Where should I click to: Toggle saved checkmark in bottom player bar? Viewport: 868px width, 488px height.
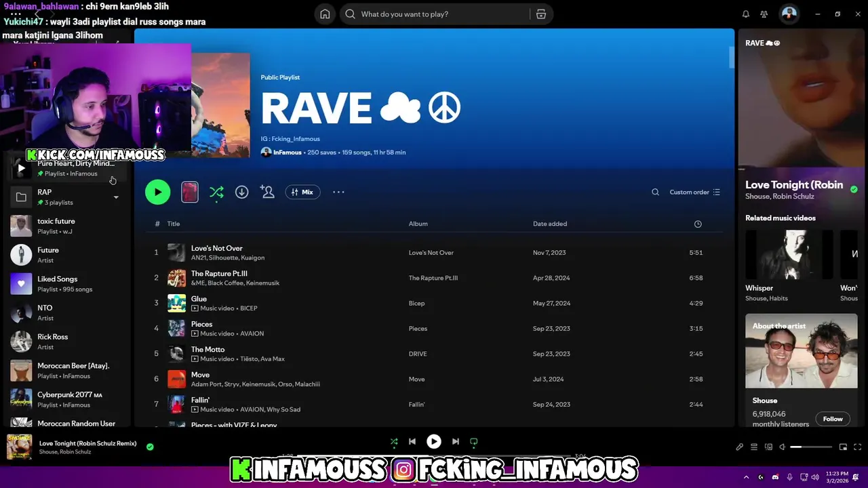pyautogui.click(x=150, y=447)
